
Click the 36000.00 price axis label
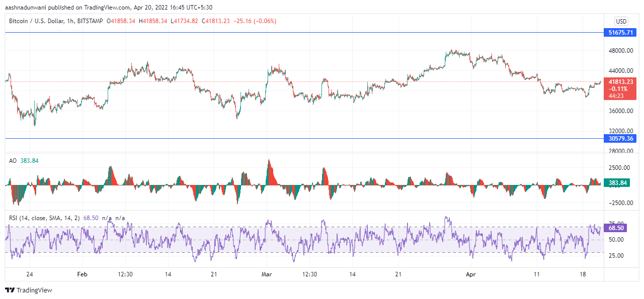620,111
